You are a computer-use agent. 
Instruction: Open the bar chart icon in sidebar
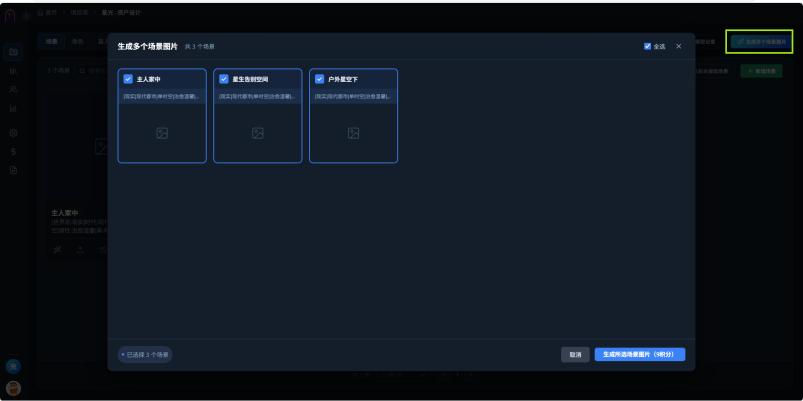point(13,108)
